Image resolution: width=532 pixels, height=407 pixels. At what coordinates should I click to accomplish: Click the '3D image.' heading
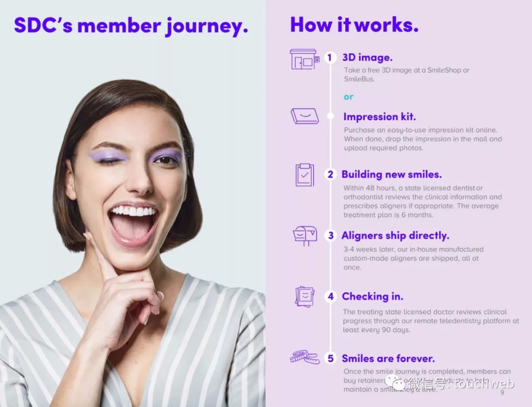tap(367, 58)
